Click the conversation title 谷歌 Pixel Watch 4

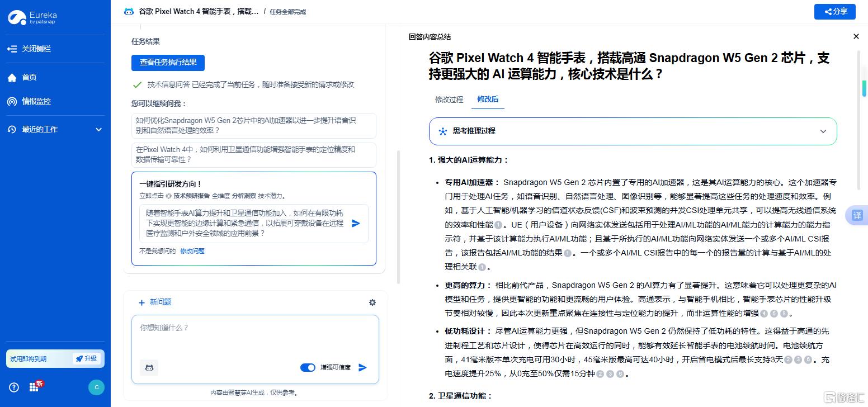(x=199, y=11)
